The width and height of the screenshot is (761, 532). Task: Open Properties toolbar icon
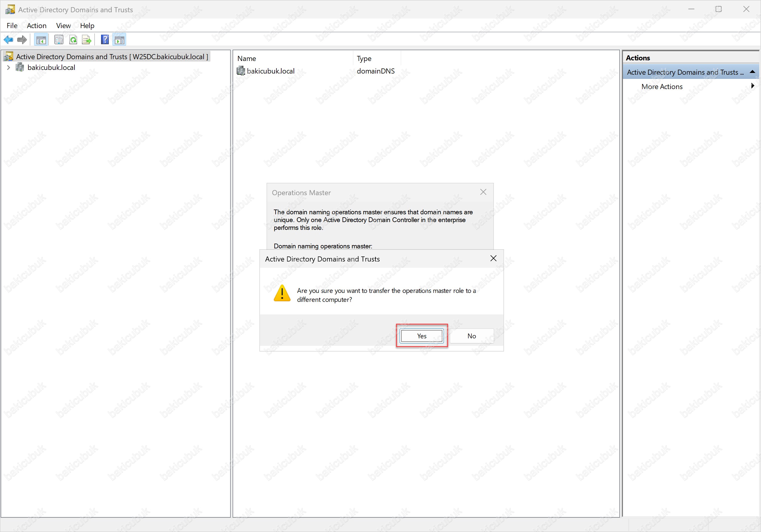59,40
